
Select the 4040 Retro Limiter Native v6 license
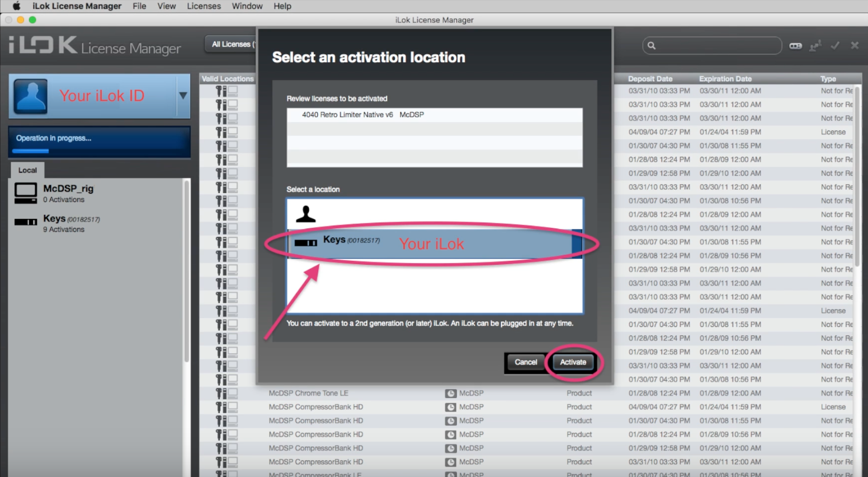pos(435,115)
